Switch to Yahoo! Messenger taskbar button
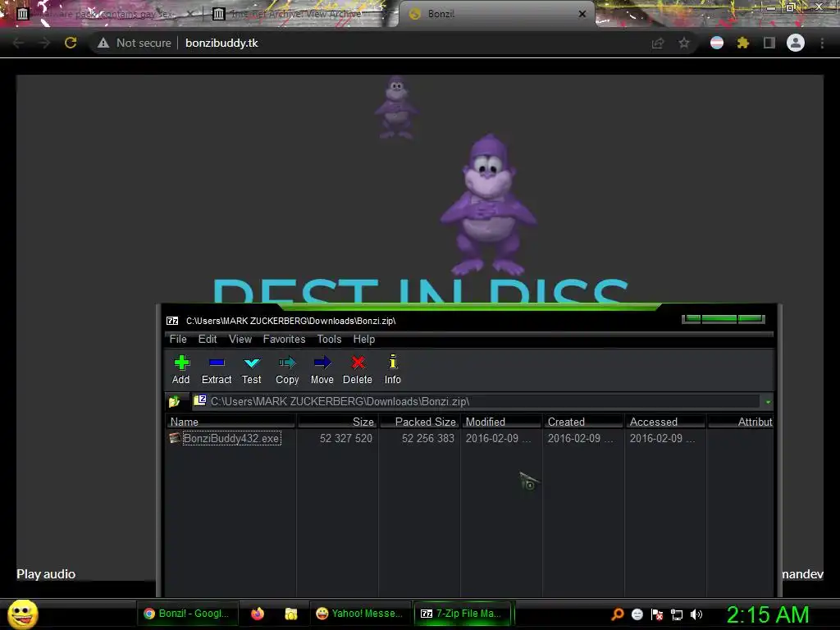 point(359,614)
